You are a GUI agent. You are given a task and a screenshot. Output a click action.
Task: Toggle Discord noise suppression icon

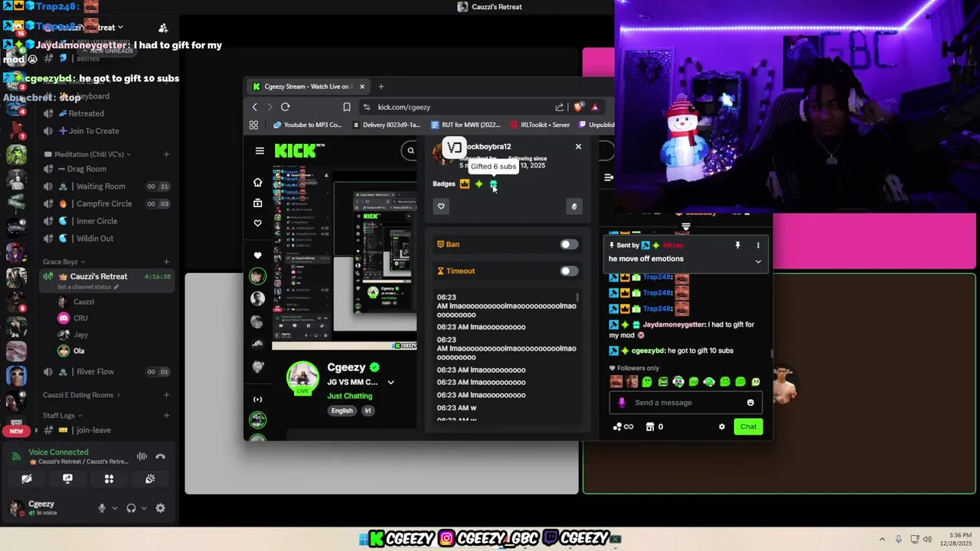pyautogui.click(x=142, y=457)
